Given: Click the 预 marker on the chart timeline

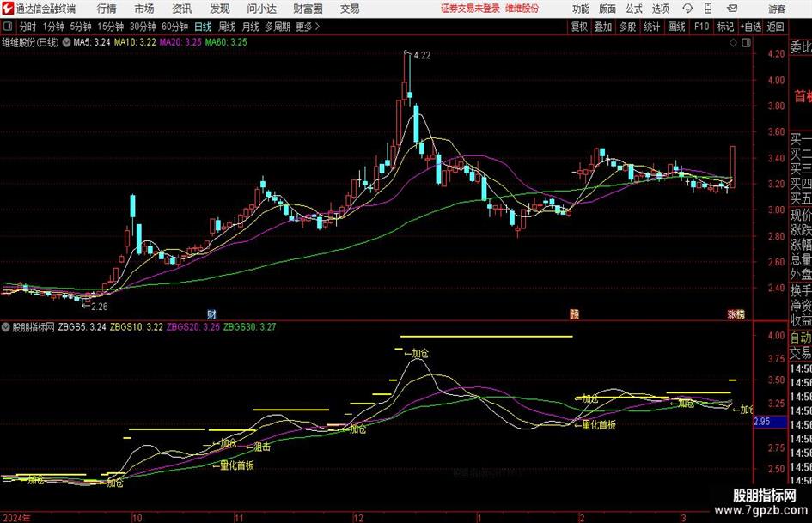Looking at the screenshot, I should pyautogui.click(x=574, y=313).
